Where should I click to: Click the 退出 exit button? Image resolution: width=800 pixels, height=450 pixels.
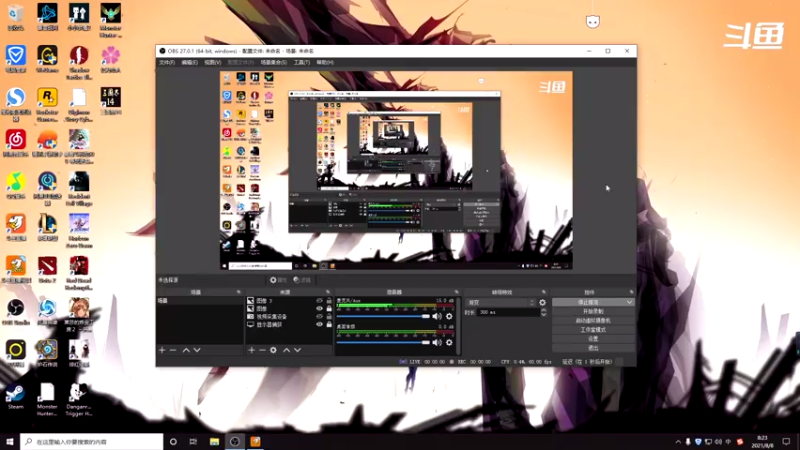[593, 348]
